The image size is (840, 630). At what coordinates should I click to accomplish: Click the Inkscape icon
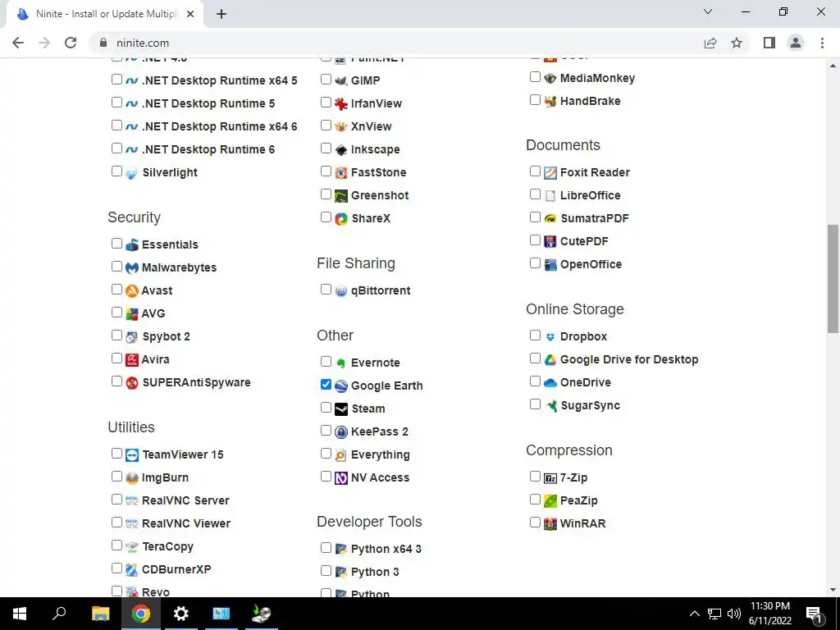[340, 149]
